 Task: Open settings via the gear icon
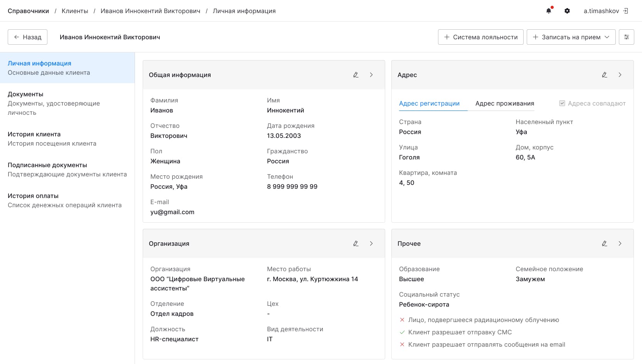(x=567, y=11)
